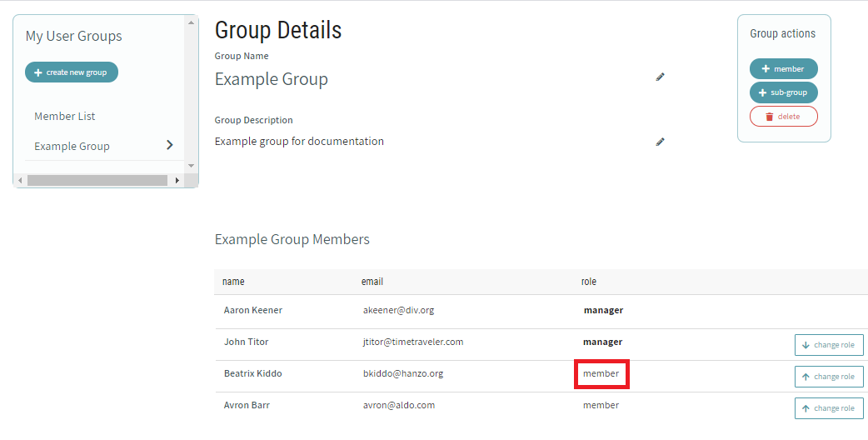The image size is (868, 440).
Task: Add a sub-group via Group actions
Action: pos(783,92)
